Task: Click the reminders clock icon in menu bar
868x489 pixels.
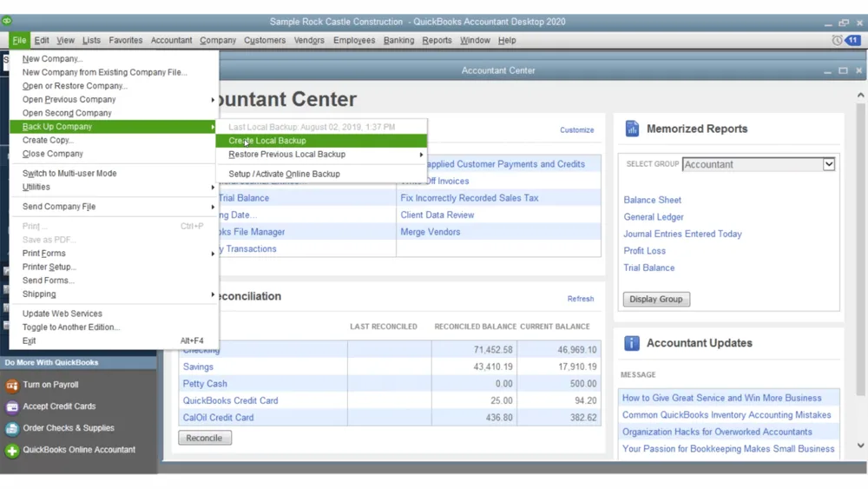Action: coord(837,40)
